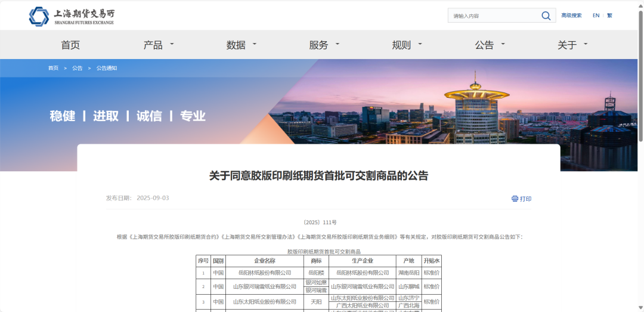The image size is (644, 312).
Task: Expand dropdown arrow next to 公告
Action: [x=503, y=44]
